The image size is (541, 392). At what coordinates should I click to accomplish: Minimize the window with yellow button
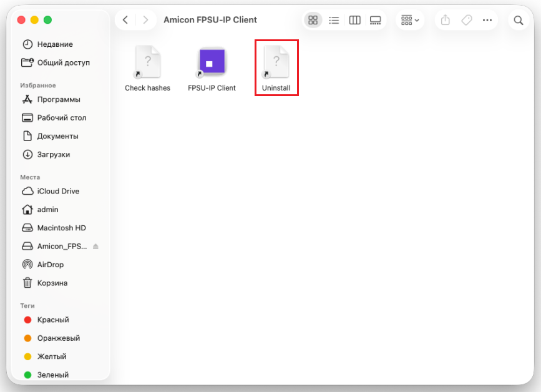pos(34,20)
